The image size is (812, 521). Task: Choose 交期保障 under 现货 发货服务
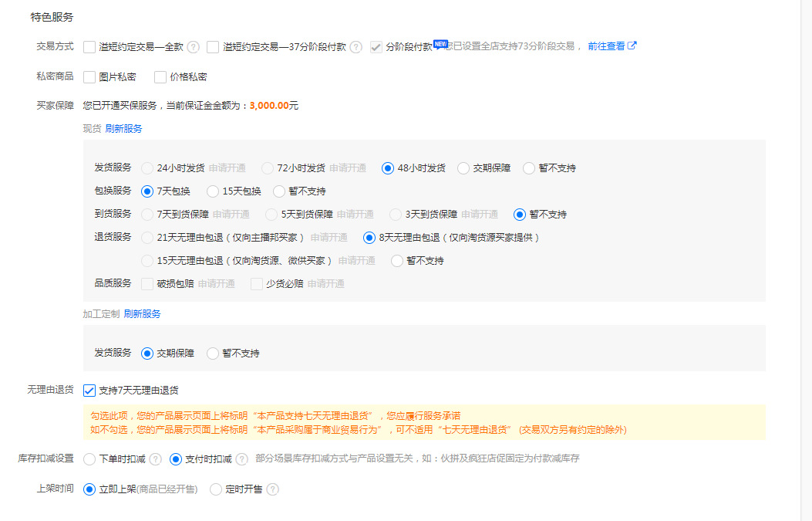click(x=463, y=168)
